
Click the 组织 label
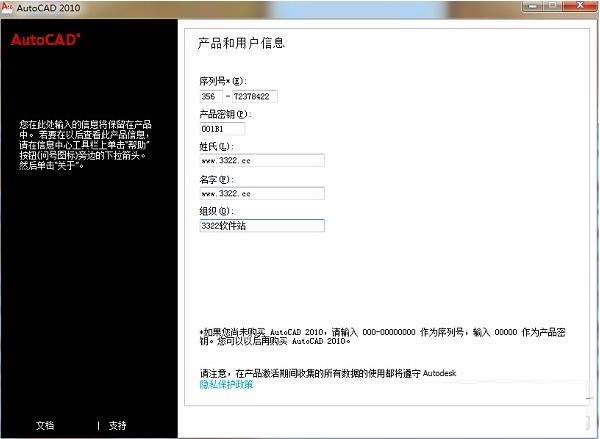pos(217,211)
